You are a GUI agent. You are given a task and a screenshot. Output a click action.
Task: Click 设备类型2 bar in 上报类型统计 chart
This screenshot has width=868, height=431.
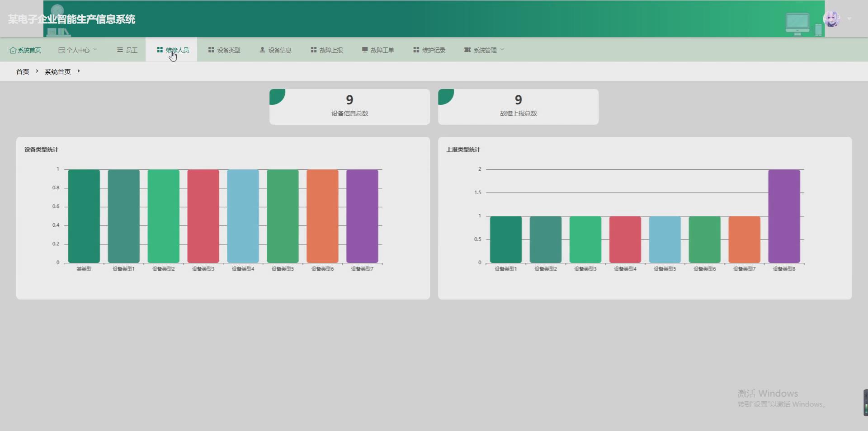point(546,239)
